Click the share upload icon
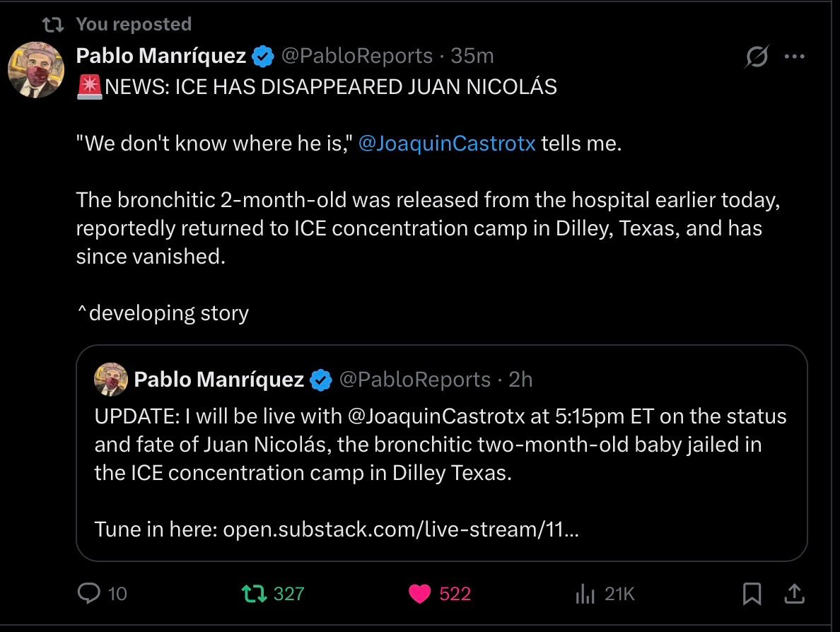The height and width of the screenshot is (632, 840). (x=794, y=593)
